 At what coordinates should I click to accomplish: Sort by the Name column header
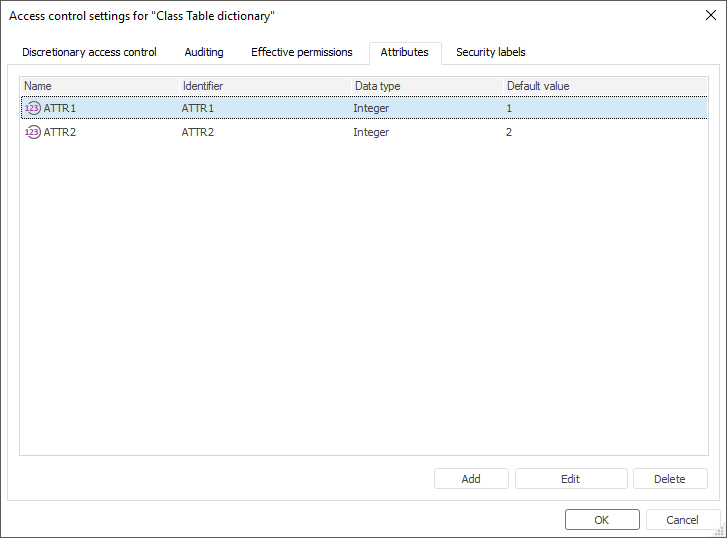pyautogui.click(x=98, y=86)
